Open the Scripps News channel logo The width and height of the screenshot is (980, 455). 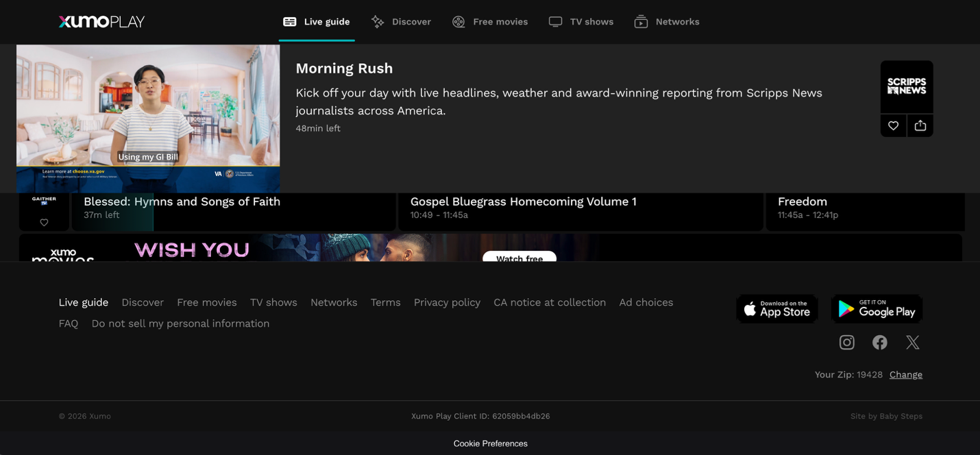(x=907, y=86)
